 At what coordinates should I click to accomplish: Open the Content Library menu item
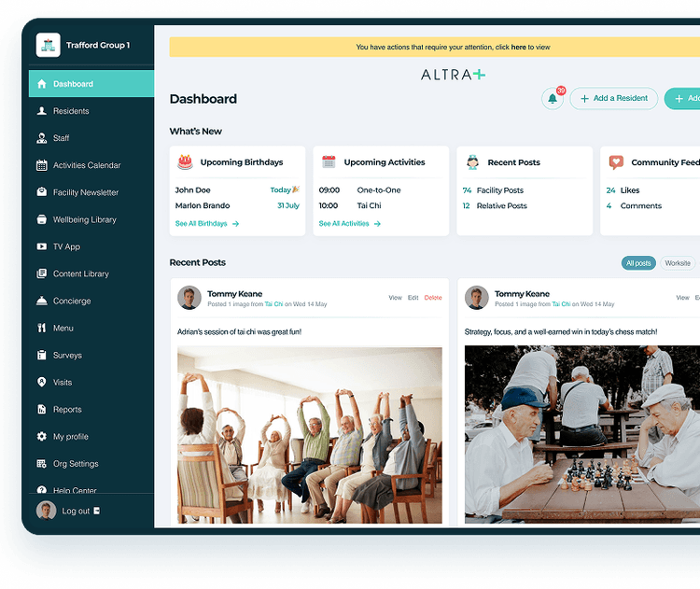91,273
